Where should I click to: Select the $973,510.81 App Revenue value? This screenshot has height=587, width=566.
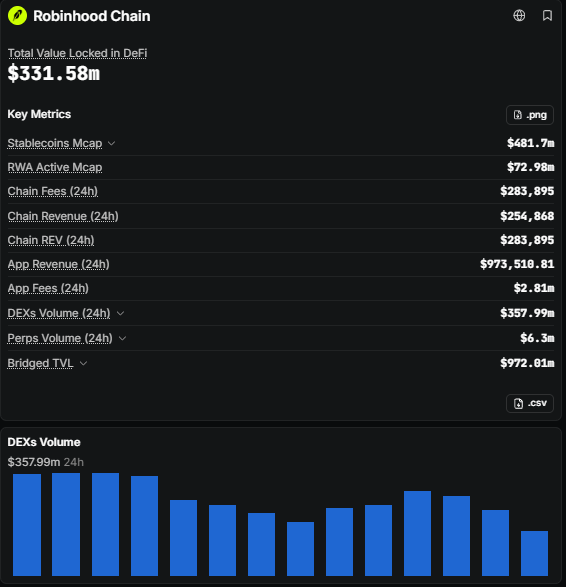pos(517,264)
